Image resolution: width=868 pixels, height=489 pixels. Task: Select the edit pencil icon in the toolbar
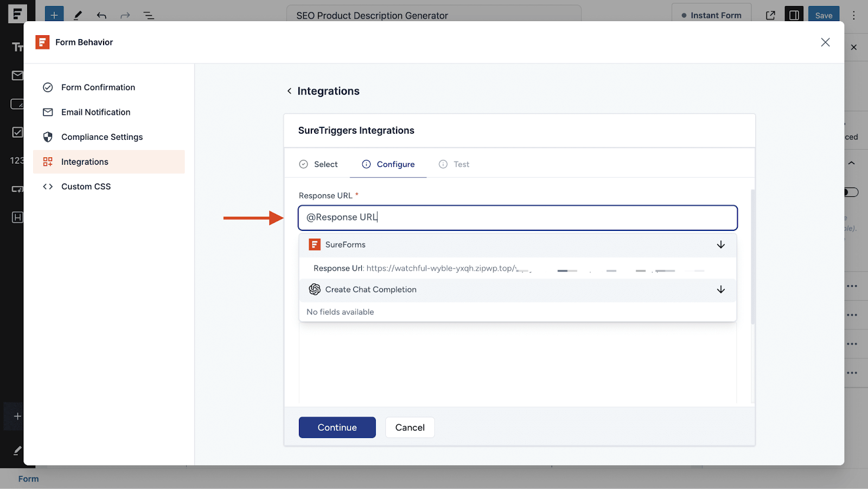(78, 15)
